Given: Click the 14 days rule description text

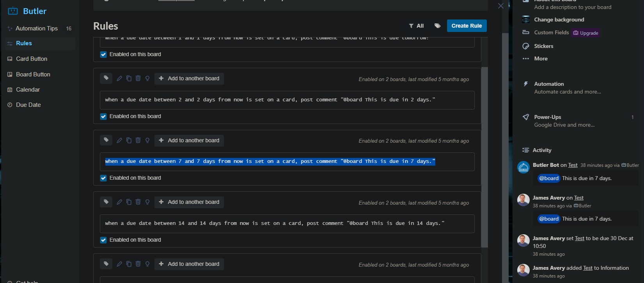Looking at the screenshot, I should pyautogui.click(x=275, y=223).
